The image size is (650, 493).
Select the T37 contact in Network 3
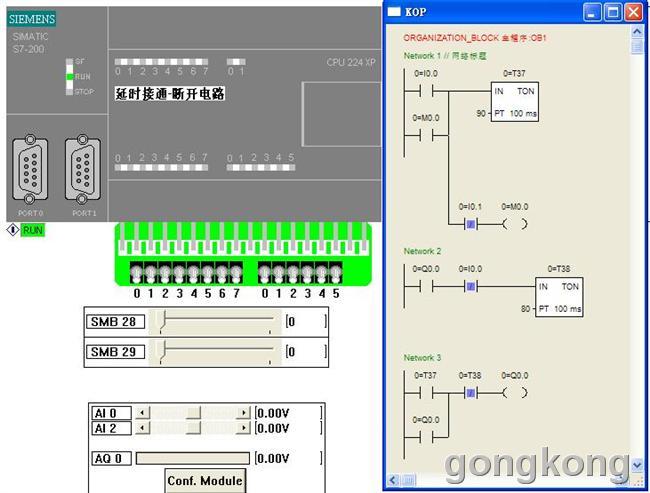point(426,393)
